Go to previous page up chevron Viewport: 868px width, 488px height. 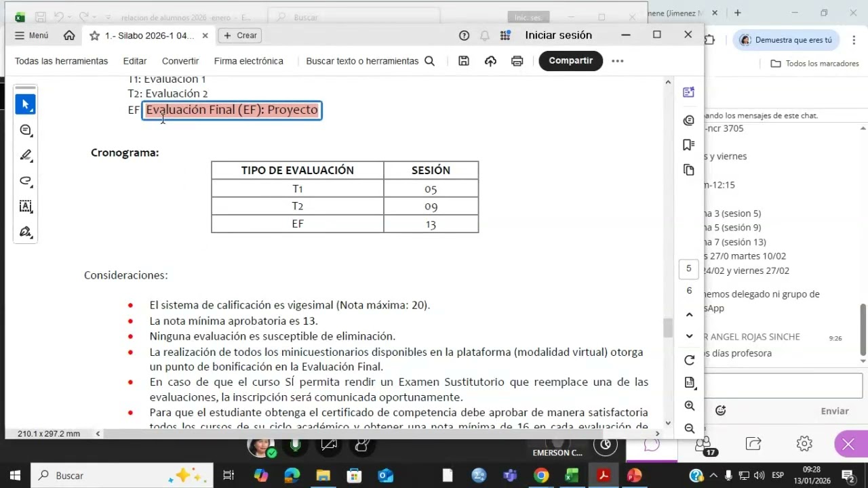pos(689,314)
